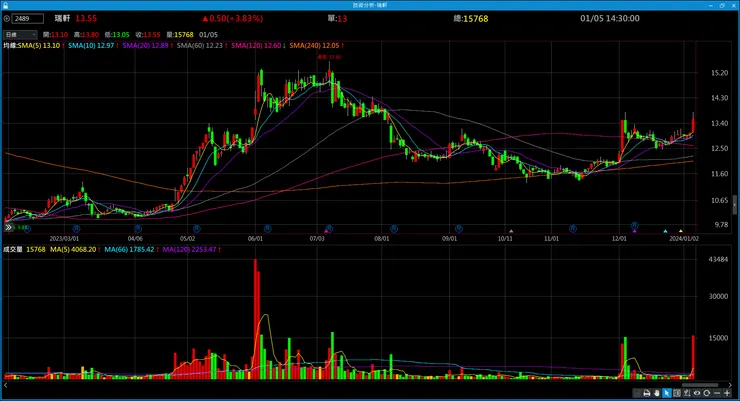Click the SMA(10) 12.97 legend

tap(93, 46)
